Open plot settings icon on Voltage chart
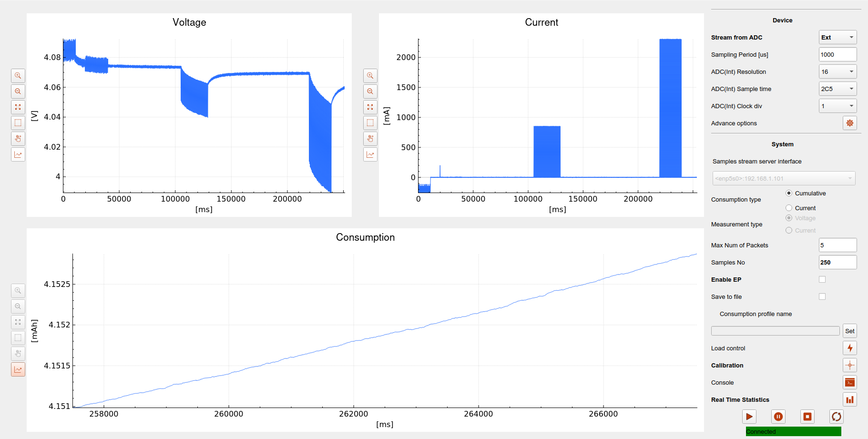This screenshot has height=439, width=868. (18, 154)
